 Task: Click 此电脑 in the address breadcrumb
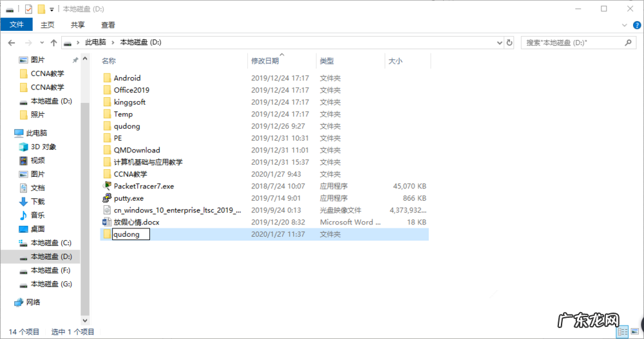click(x=95, y=42)
